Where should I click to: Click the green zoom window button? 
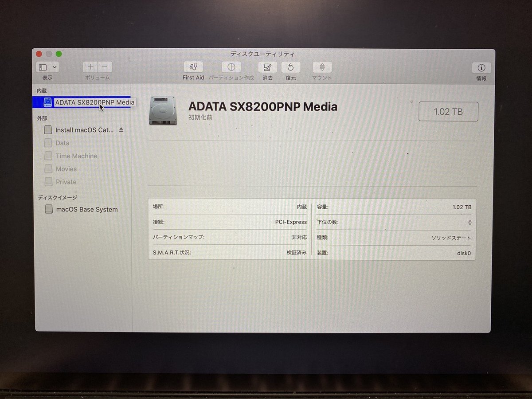(59, 54)
